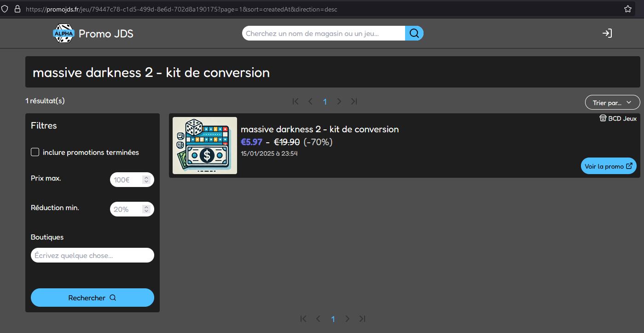Screen dimensions: 644x333
Task: Click the Réduction min. stepper arrows
Action: click(146, 209)
